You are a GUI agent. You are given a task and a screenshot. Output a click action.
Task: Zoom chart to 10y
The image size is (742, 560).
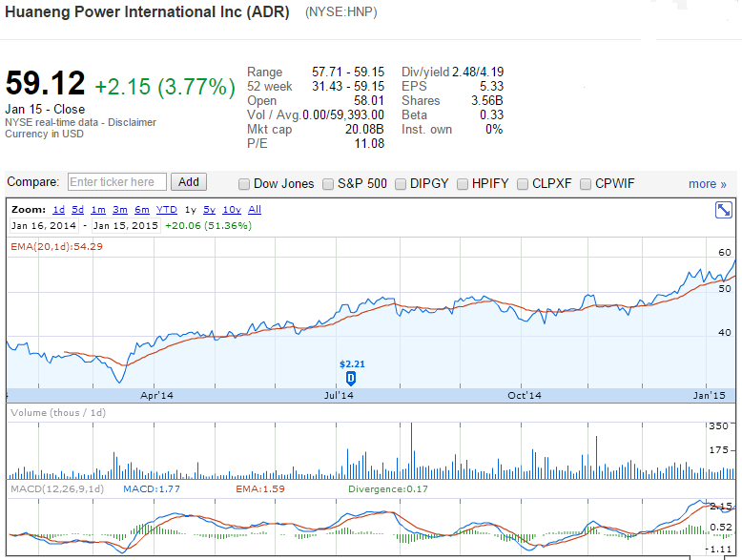[232, 210]
